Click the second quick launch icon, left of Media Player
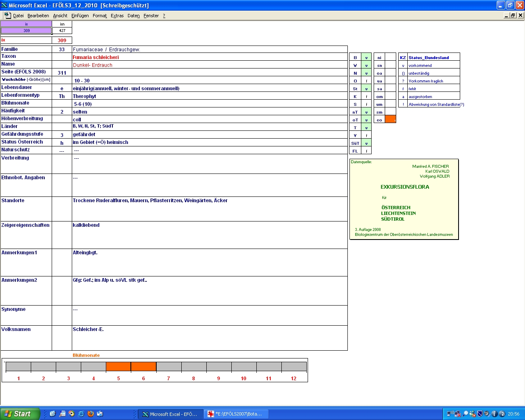This screenshot has height=420, width=525. point(62,414)
